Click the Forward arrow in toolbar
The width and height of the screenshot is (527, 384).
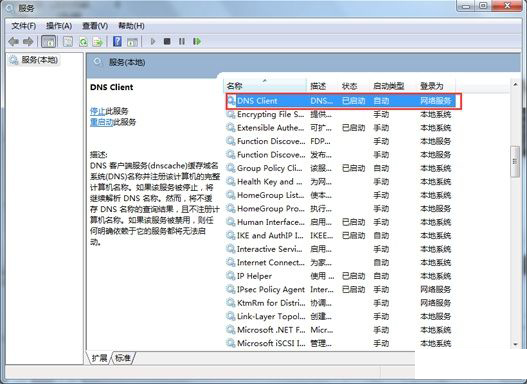pos(28,42)
